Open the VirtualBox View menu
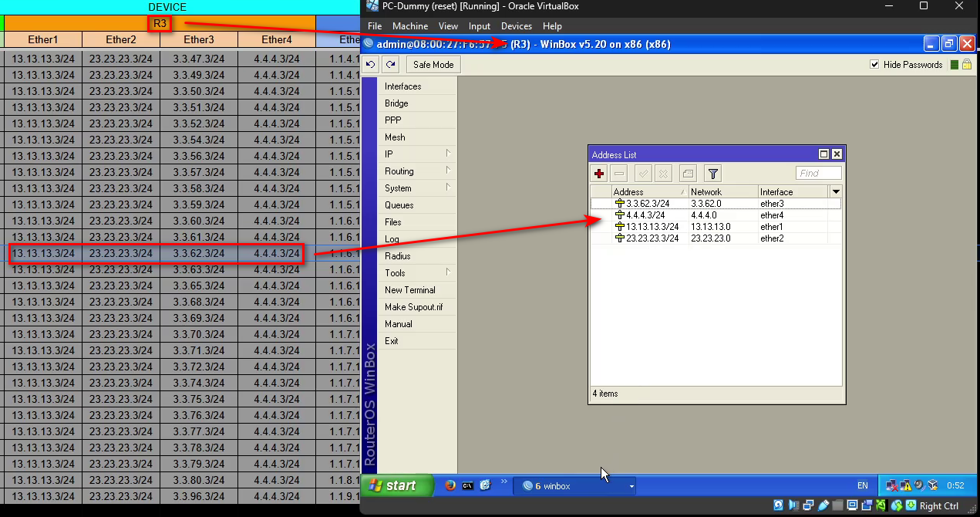Image resolution: width=980 pixels, height=517 pixels. point(448,26)
